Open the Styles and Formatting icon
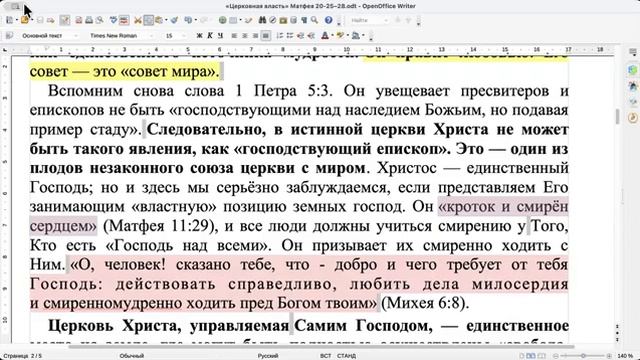Screen dimensions: 640x360 [10, 36]
